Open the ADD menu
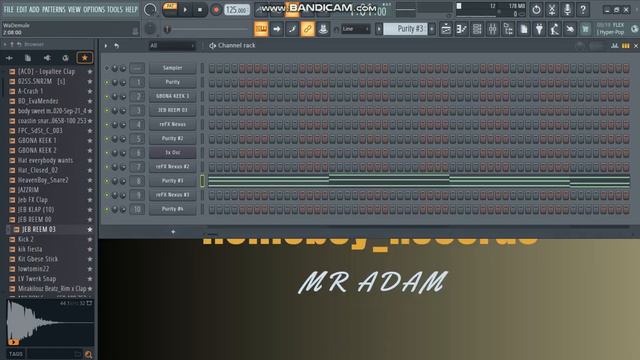Image resolution: width=640 pixels, height=360 pixels. click(x=34, y=9)
